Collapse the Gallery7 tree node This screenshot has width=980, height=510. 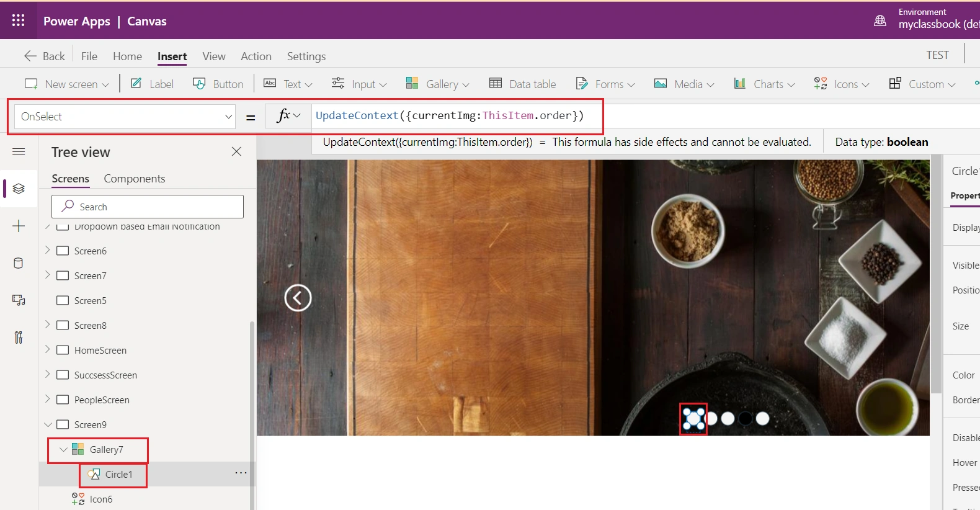click(x=63, y=449)
